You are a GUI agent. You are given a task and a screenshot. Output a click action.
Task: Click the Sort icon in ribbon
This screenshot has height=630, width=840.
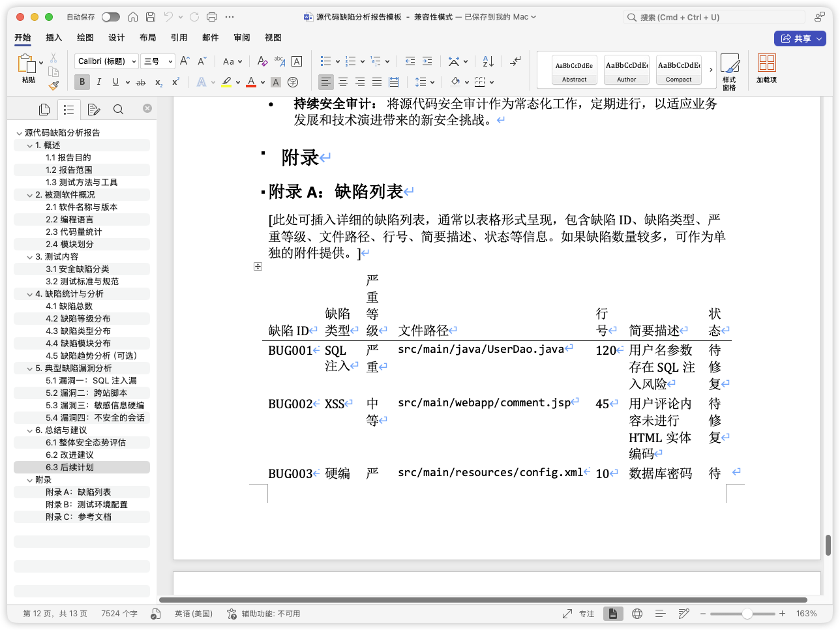(x=488, y=61)
